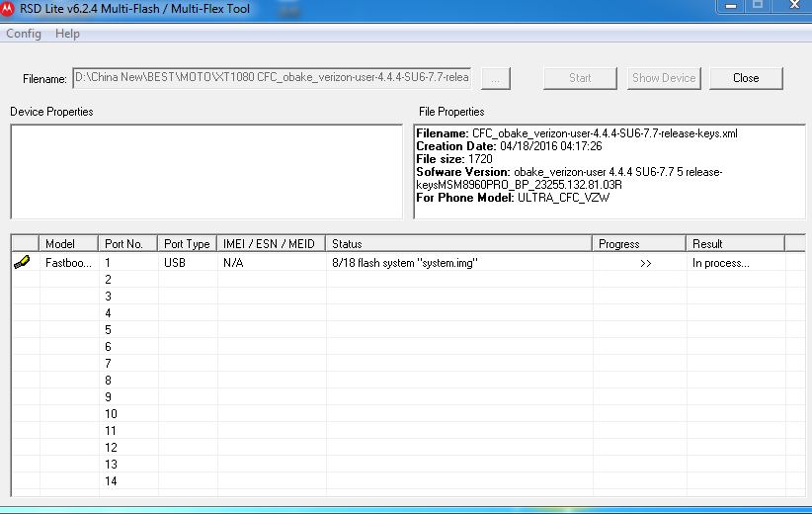Image resolution: width=812 pixels, height=514 pixels.
Task: Click the Start button
Action: tap(580, 78)
